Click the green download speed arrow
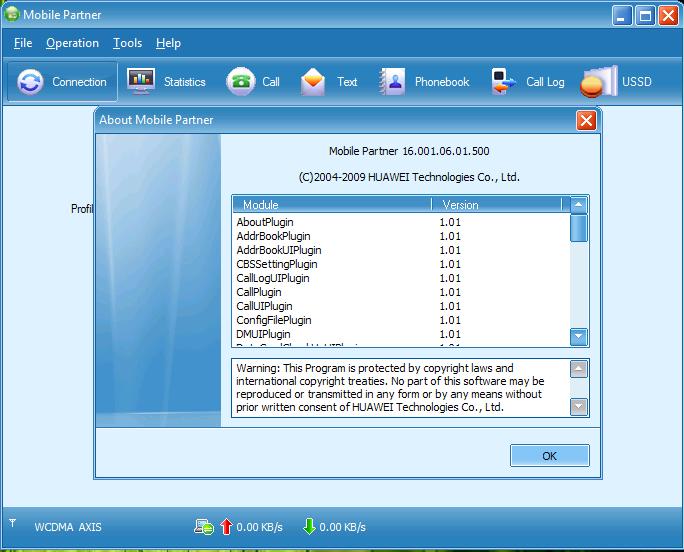 tap(309, 526)
